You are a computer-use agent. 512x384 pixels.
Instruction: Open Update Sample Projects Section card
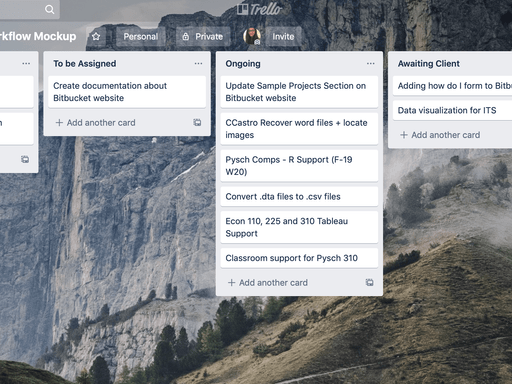click(299, 92)
